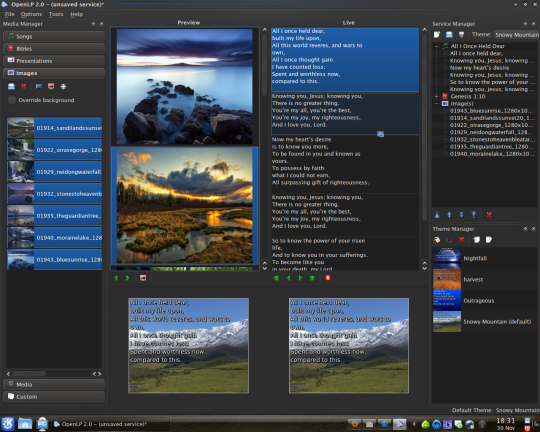The width and height of the screenshot is (540, 432).
Task: Select 01914_sandilandssunset image in list
Action: 54,128
